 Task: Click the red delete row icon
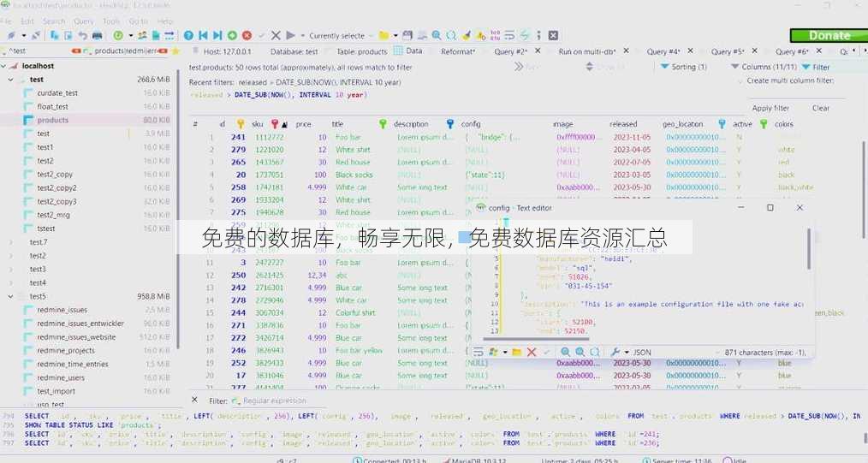[247, 35]
